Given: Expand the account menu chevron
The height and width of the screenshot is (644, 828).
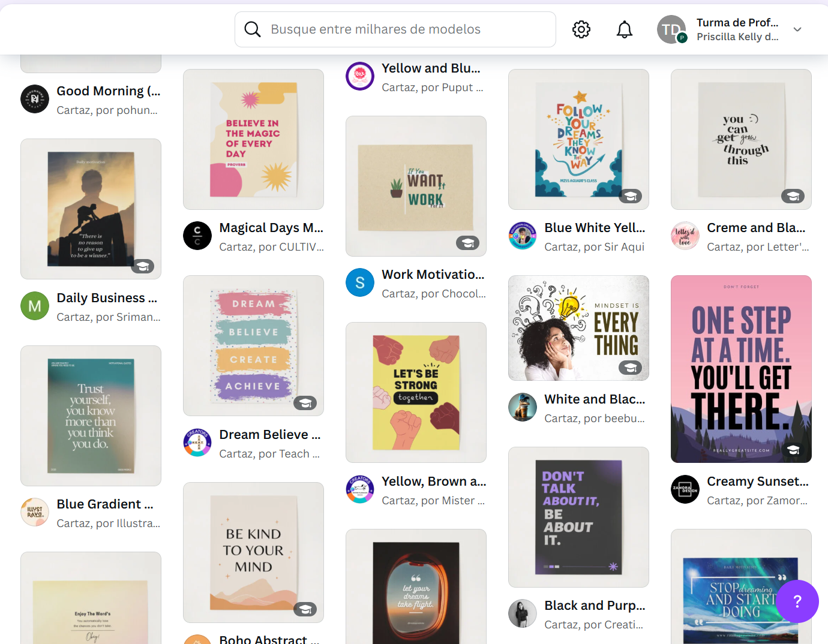Looking at the screenshot, I should 797,29.
